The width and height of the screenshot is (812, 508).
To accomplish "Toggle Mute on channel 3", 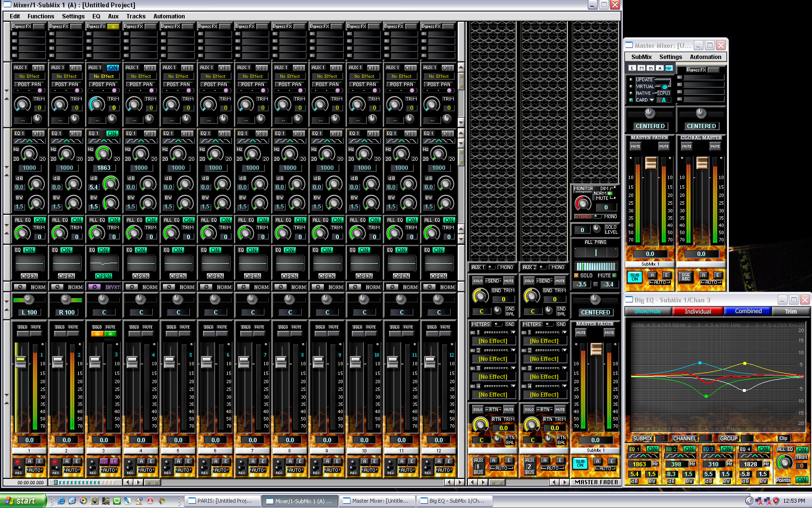I will [111, 334].
